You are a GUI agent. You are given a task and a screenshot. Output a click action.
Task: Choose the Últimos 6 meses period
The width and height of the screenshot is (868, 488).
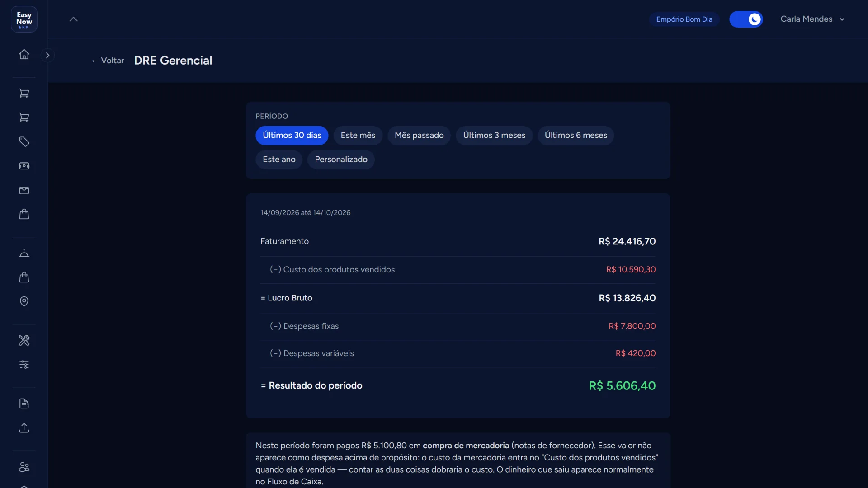point(576,136)
